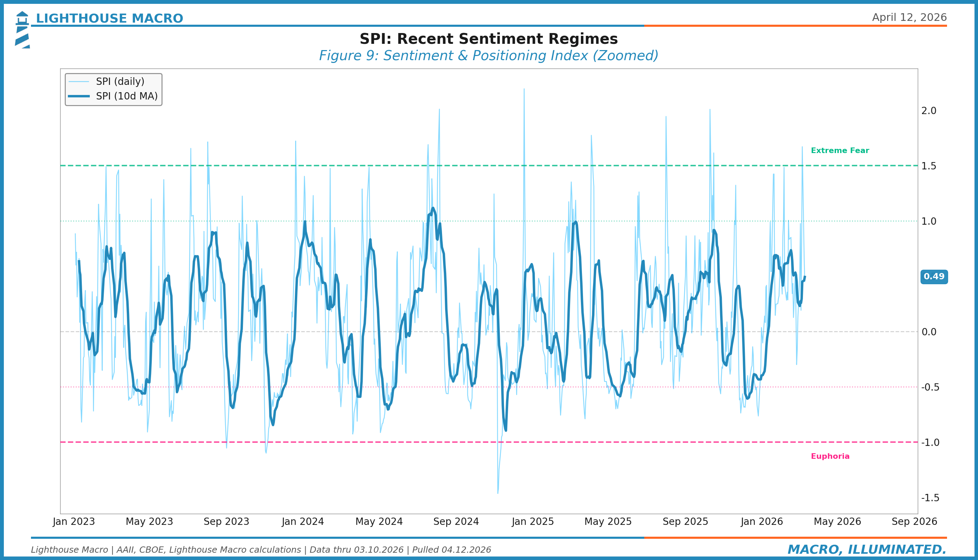Image resolution: width=978 pixels, height=560 pixels.
Task: Click the Extreme Fear threshold label
Action: (x=840, y=151)
